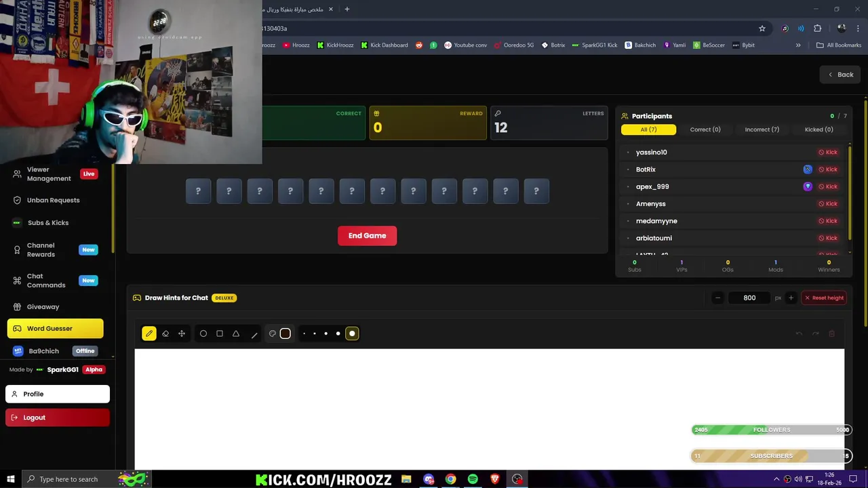Screen dimensions: 868x488
Task: Log out with Logout button
Action: click(x=58, y=418)
